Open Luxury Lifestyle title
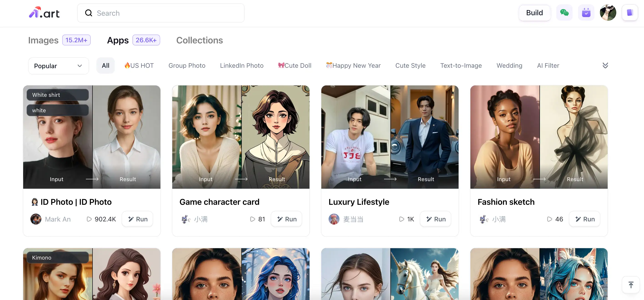 click(x=359, y=202)
